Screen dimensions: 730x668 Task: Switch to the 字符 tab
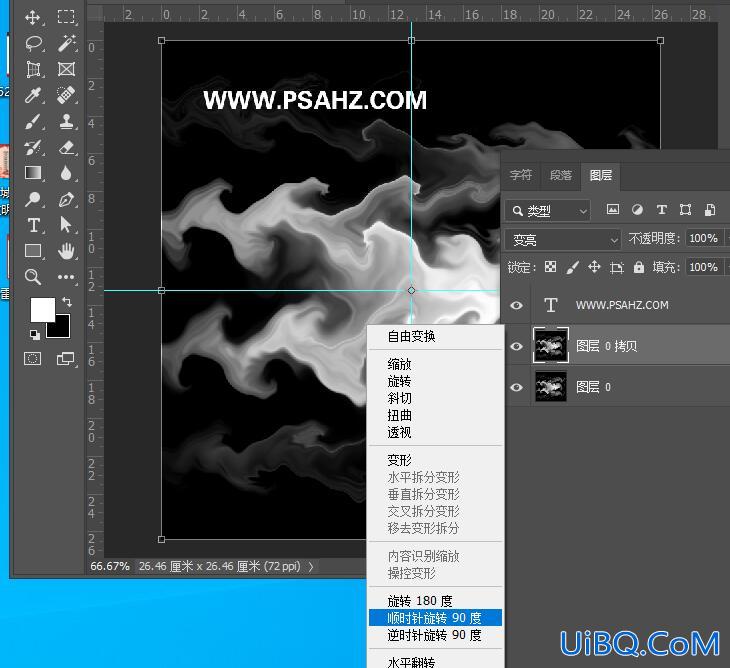coord(520,175)
